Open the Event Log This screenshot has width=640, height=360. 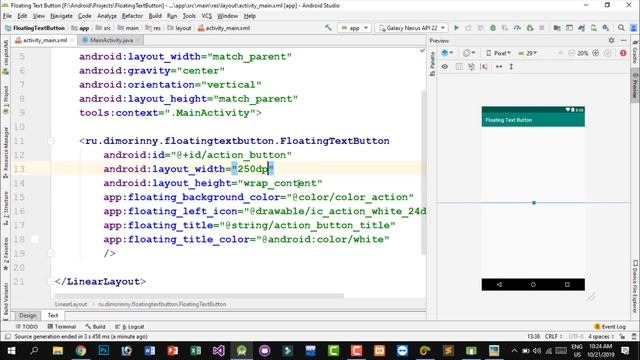click(610, 327)
